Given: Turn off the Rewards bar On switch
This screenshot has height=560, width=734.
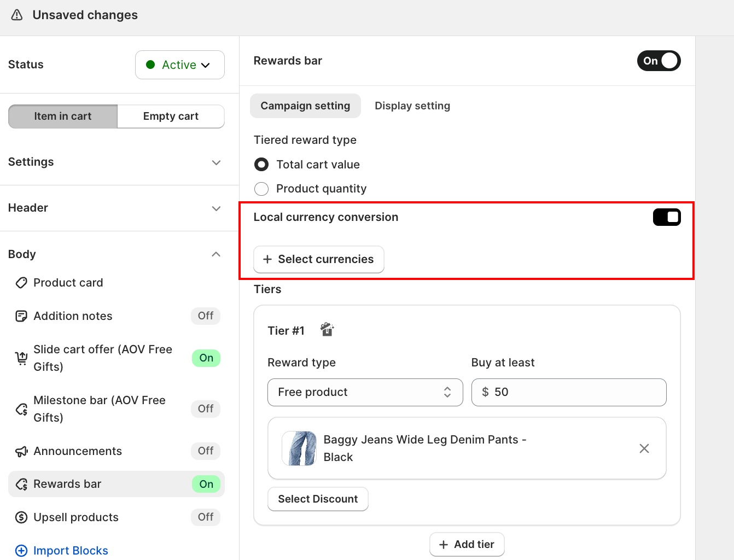Looking at the screenshot, I should click(x=659, y=61).
